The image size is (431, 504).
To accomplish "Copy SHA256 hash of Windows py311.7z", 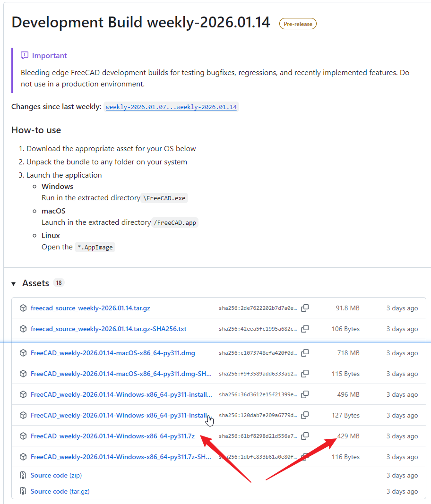I will [x=305, y=436].
